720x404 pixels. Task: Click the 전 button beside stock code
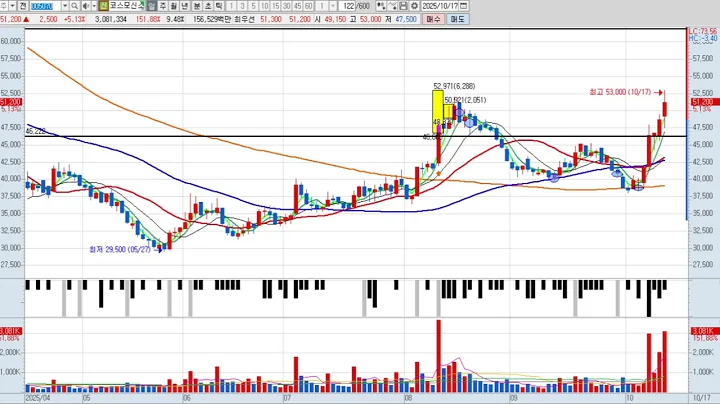pos(22,6)
